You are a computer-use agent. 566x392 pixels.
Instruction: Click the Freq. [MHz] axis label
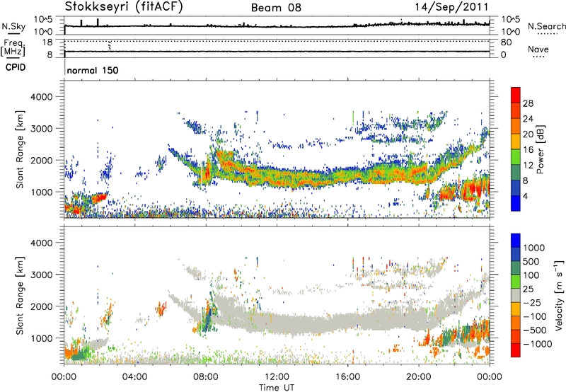(13, 47)
